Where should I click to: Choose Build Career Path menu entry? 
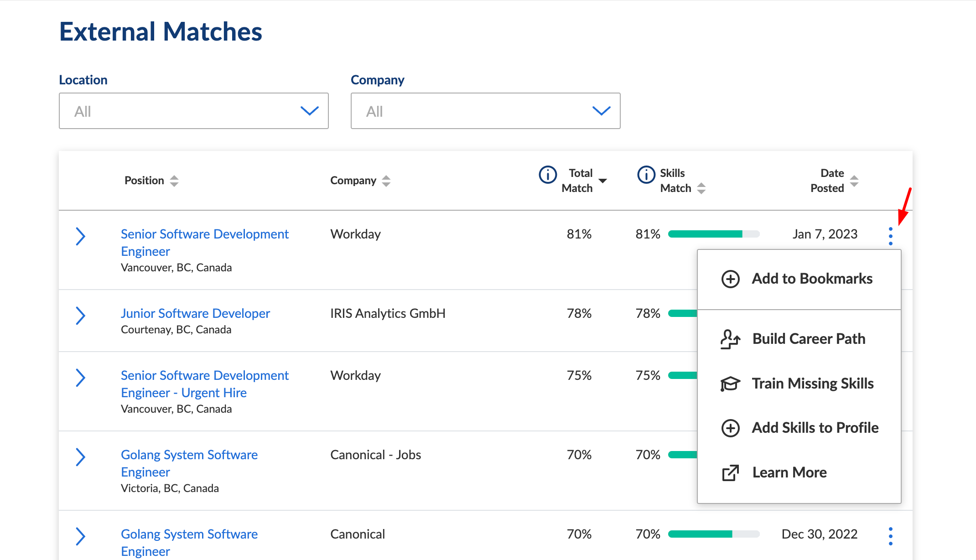tap(799, 339)
